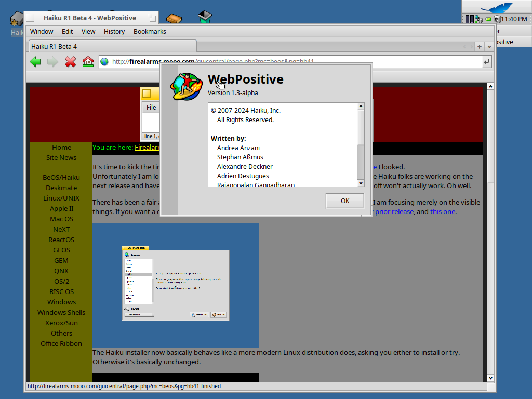
Task: Click the volume speaker tray icon
Action: pos(497,19)
